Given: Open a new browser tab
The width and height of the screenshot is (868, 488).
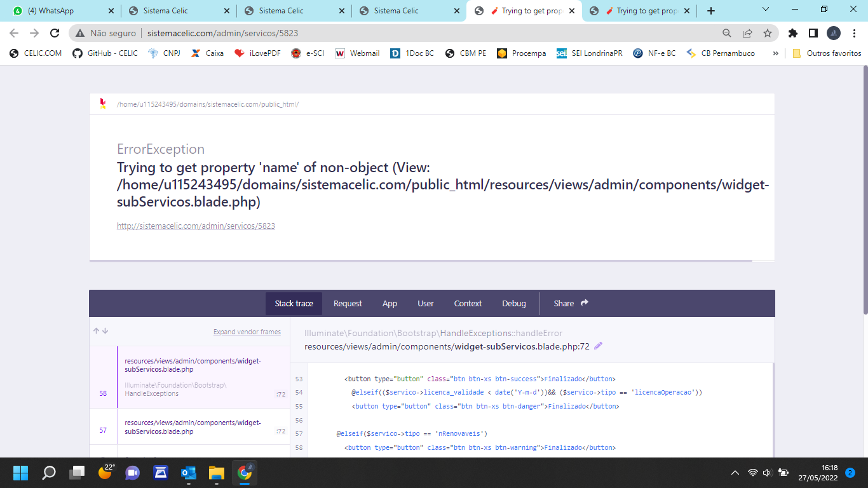Looking at the screenshot, I should tap(710, 11).
